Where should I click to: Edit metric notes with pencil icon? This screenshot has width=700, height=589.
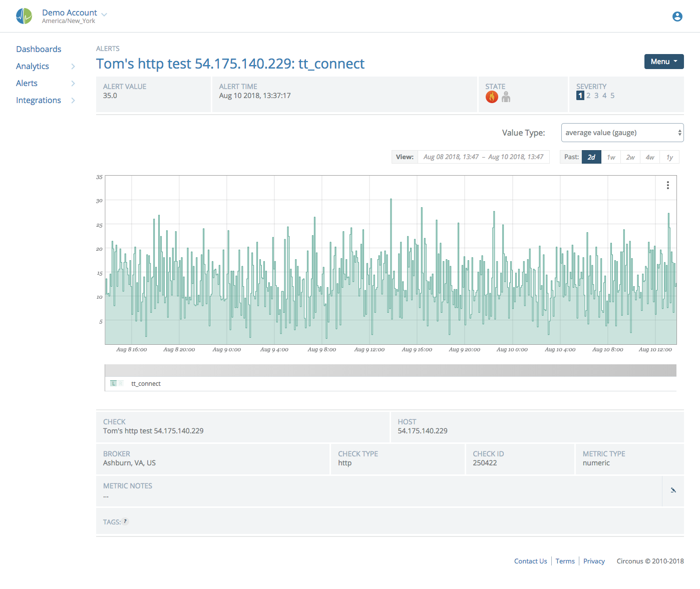click(673, 490)
